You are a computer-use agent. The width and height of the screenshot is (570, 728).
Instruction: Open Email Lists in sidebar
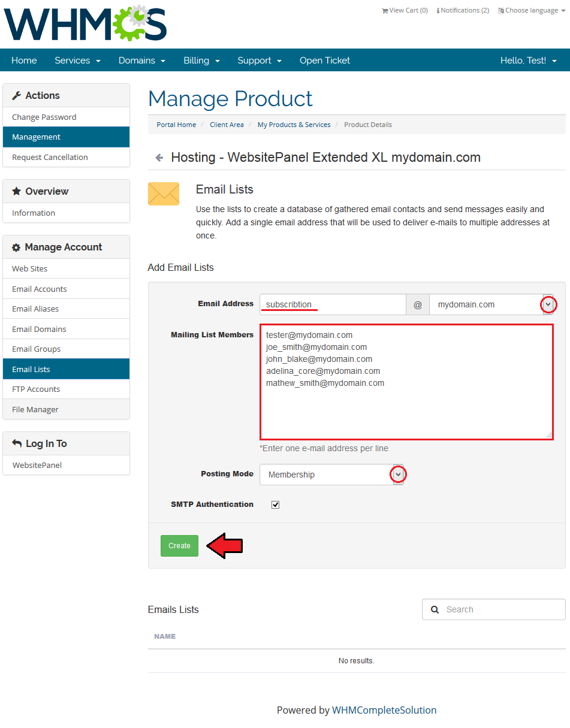click(x=67, y=369)
